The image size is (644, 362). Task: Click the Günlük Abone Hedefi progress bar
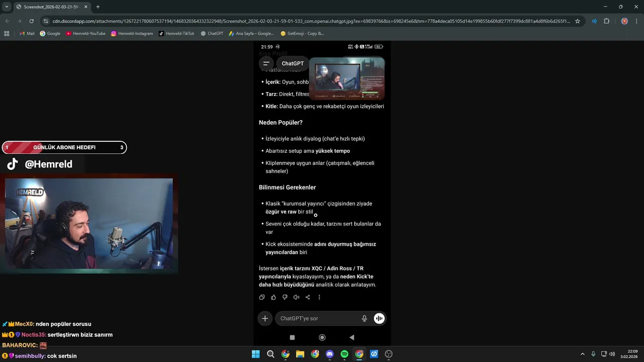click(x=64, y=147)
